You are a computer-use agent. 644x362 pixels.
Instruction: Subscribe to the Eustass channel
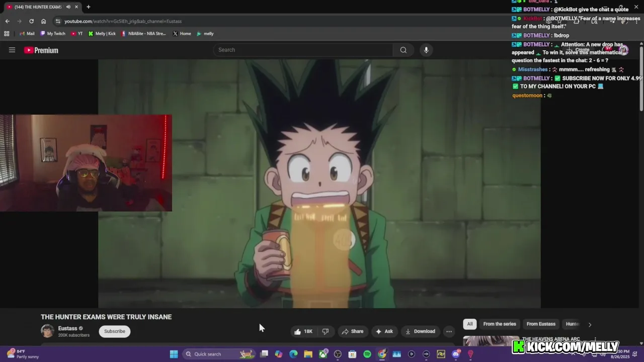click(115, 331)
